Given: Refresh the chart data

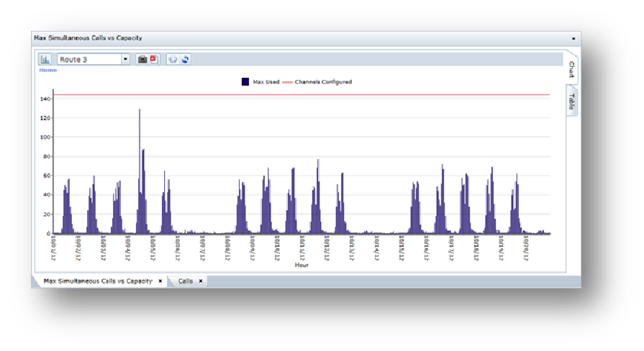Looking at the screenshot, I should click(x=185, y=60).
